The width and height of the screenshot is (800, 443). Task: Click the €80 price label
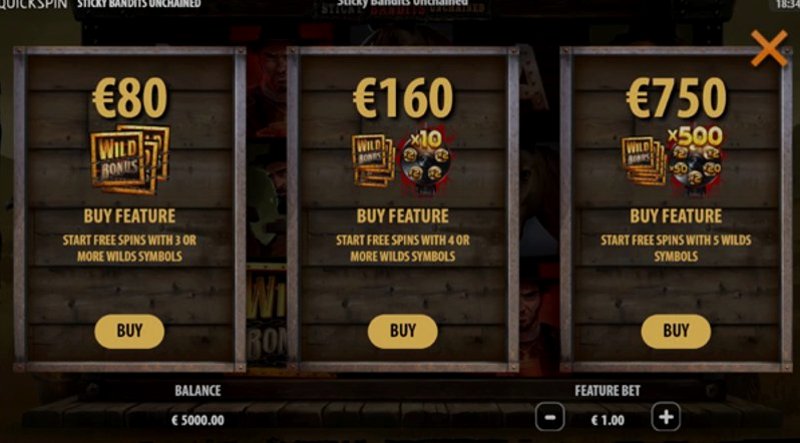click(x=130, y=98)
